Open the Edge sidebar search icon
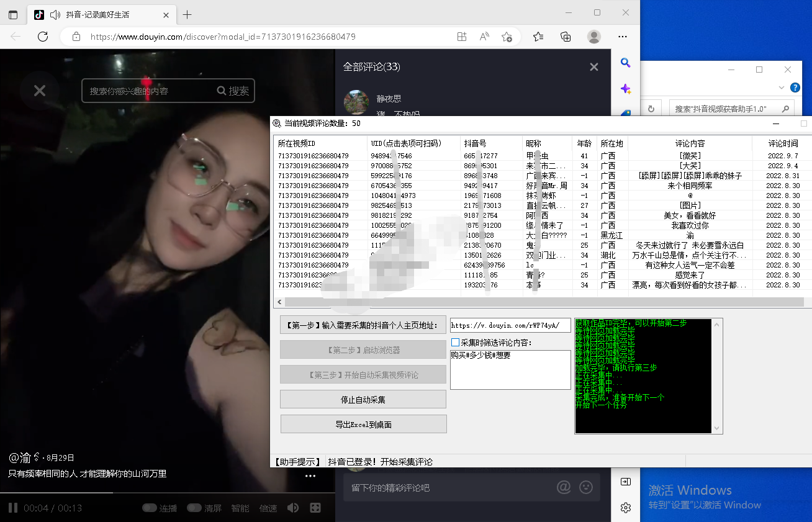This screenshot has height=522, width=812. [626, 63]
